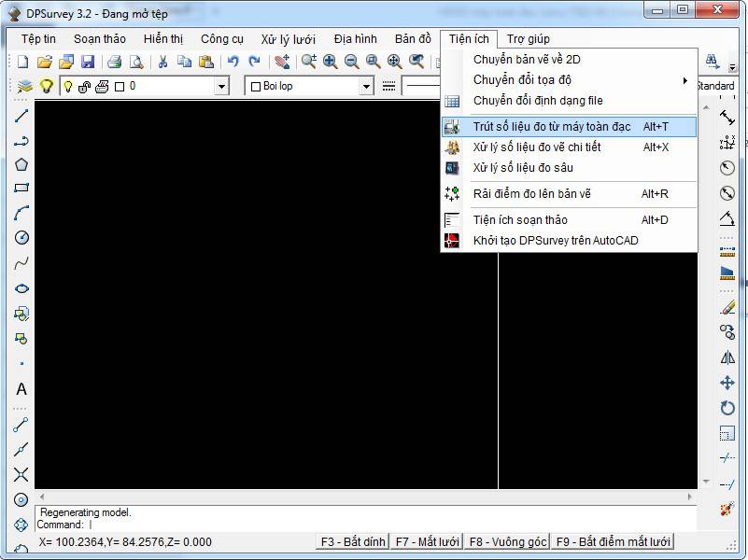Select the Text tool A
This screenshot has height=560, width=748.
pyautogui.click(x=21, y=389)
